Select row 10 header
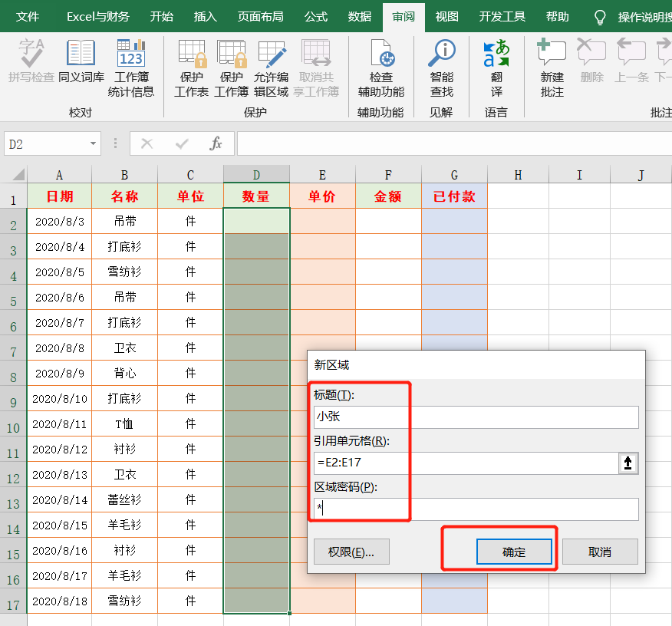This screenshot has height=626, width=672. [x=13, y=424]
